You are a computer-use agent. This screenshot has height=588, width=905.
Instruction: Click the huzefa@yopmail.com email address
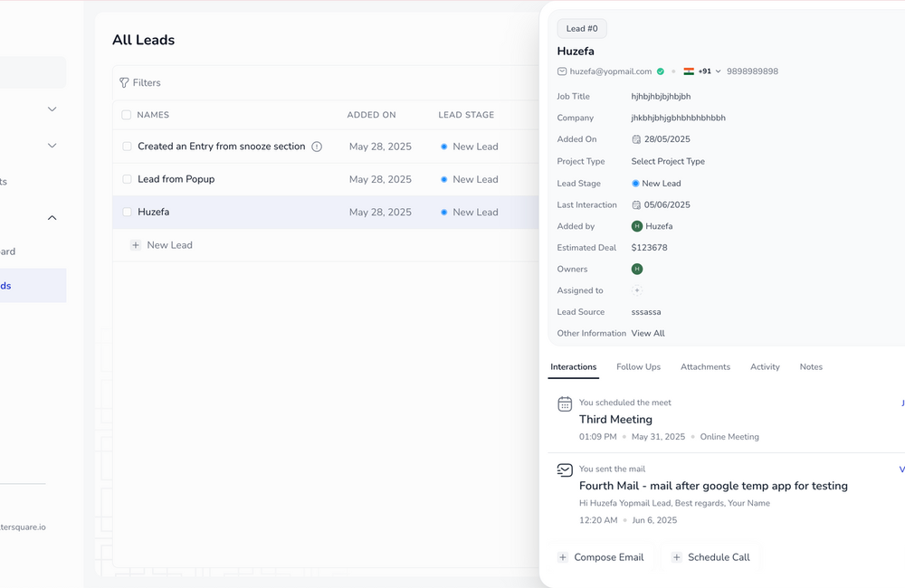click(x=611, y=71)
